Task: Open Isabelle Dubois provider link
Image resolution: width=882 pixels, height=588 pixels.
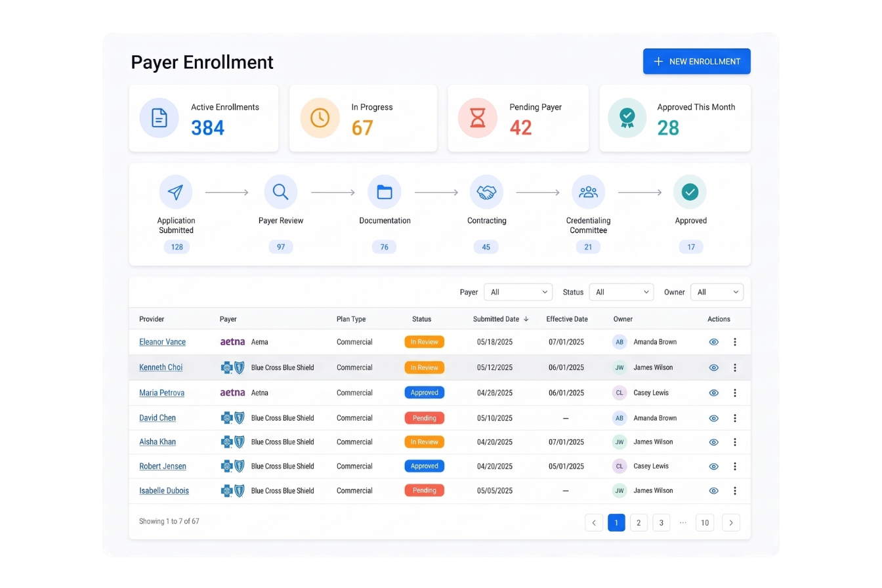Action: tap(164, 491)
